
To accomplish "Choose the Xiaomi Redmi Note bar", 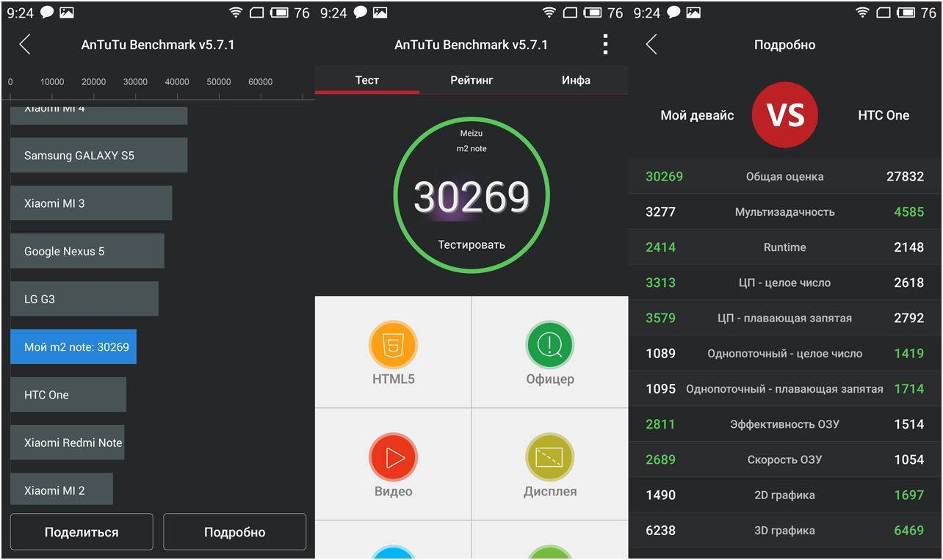I will click(67, 443).
